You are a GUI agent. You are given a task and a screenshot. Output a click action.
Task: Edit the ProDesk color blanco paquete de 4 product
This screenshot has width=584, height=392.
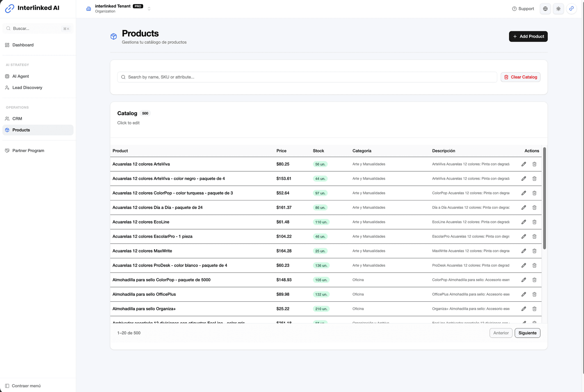click(x=523, y=265)
